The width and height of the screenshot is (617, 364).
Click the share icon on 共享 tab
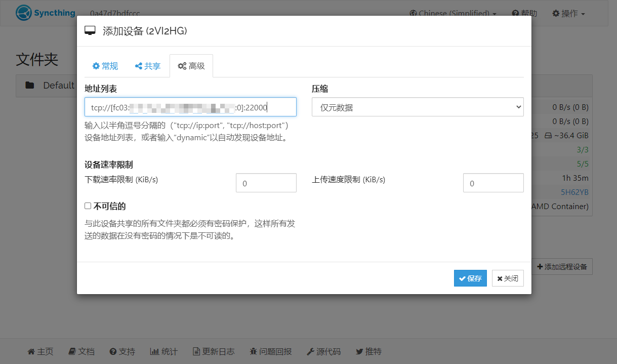138,66
